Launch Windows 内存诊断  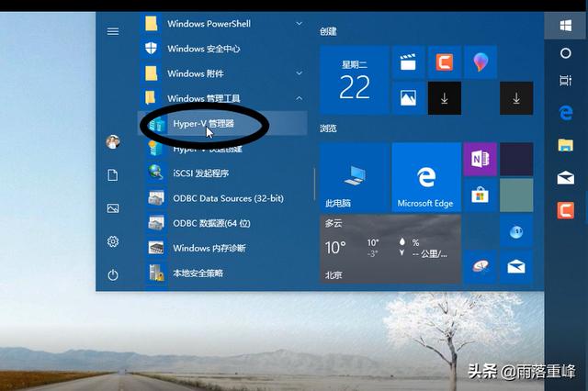(223, 248)
